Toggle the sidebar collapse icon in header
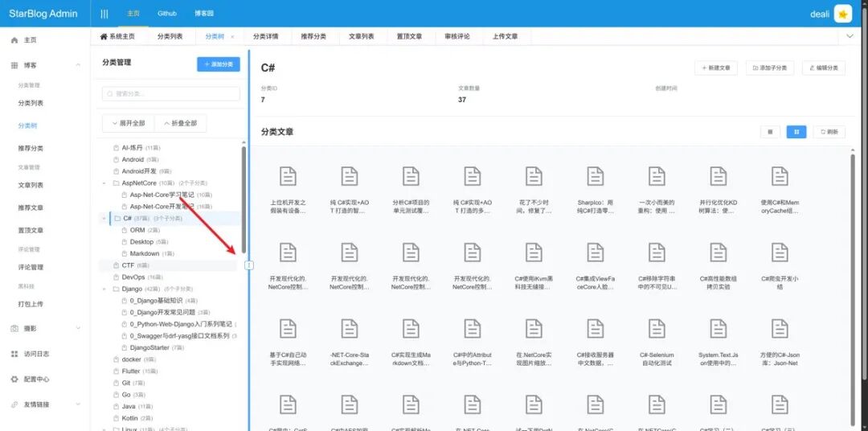The height and width of the screenshot is (431, 868). 104,14
